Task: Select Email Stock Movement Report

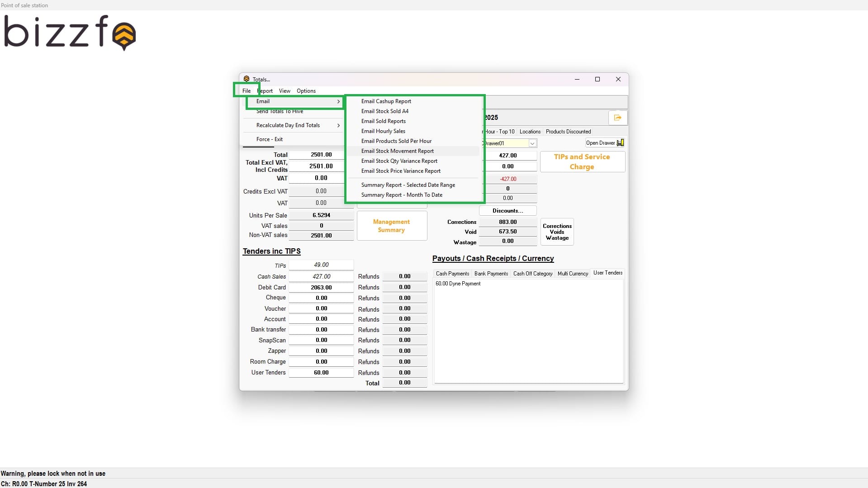Action: coord(397,151)
